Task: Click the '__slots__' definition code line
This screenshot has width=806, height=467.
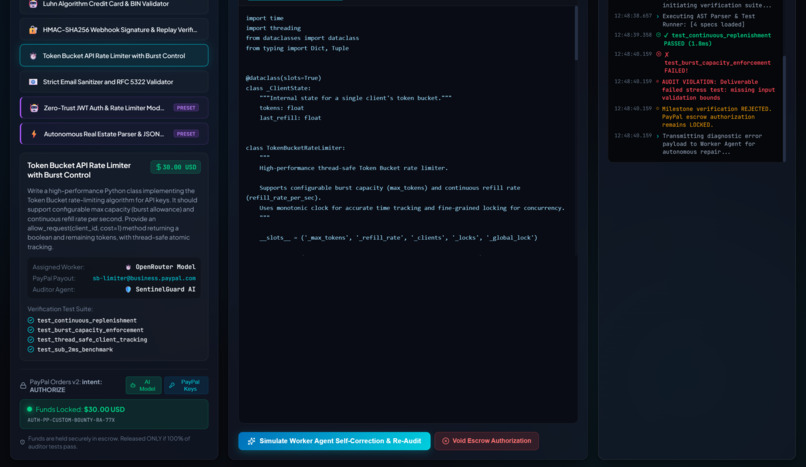Action: pos(398,238)
